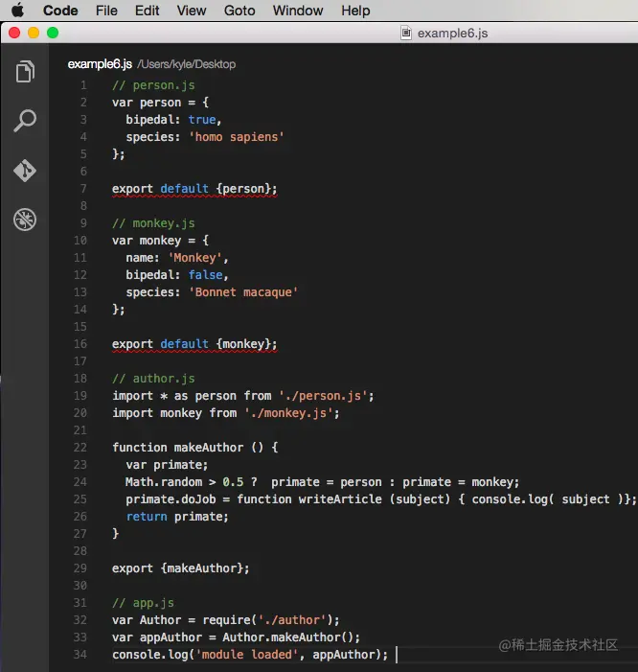This screenshot has width=638, height=672.
Task: Open the File menu
Action: 106,11
